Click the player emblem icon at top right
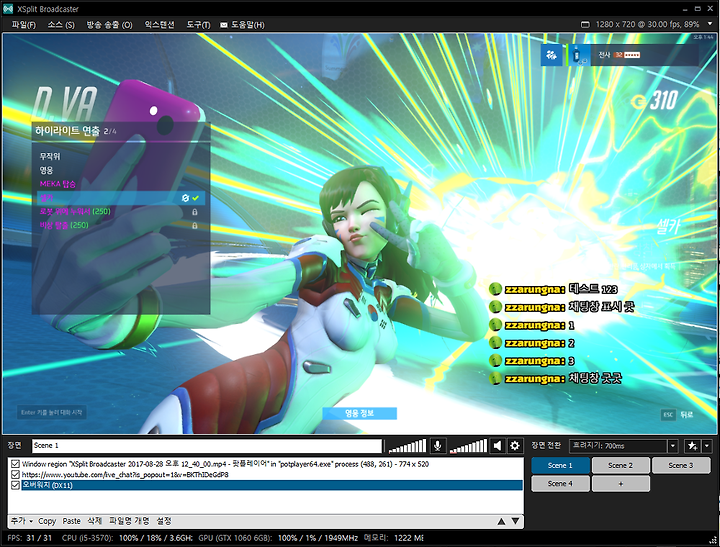 point(551,55)
